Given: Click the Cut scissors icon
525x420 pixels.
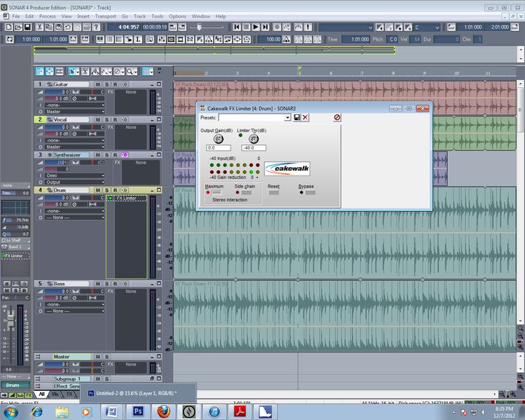Looking at the screenshot, I should pyautogui.click(x=39, y=27).
